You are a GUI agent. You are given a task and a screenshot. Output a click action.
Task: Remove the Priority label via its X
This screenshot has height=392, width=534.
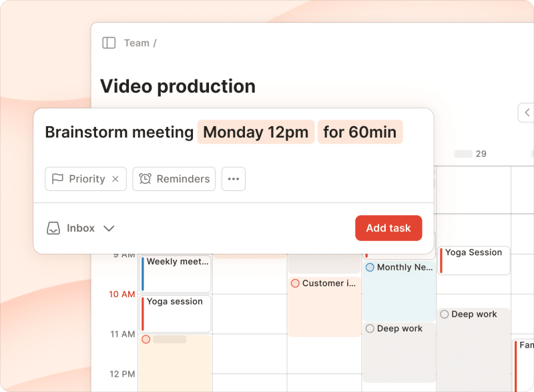(114, 179)
